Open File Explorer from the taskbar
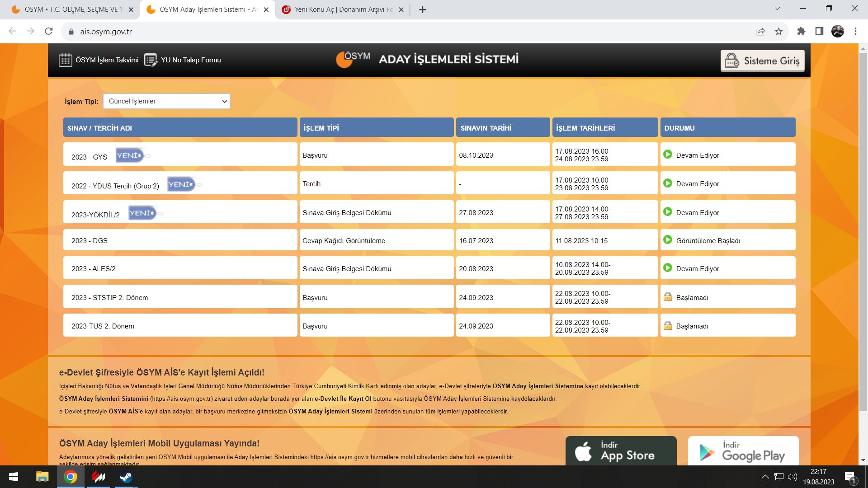 tap(42, 477)
